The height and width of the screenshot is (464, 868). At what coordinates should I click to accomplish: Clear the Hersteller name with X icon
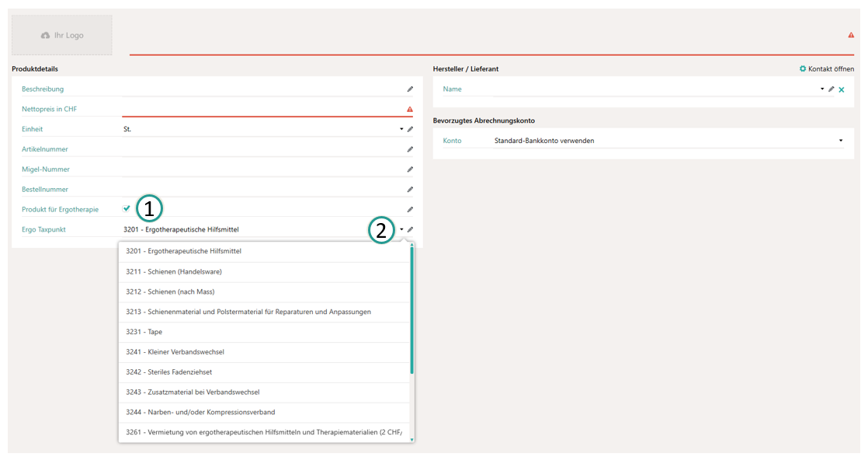point(842,90)
